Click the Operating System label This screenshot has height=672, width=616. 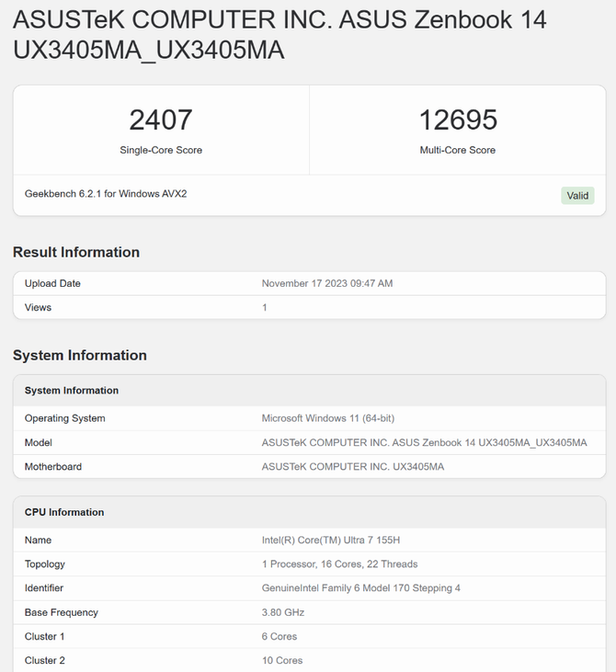click(64, 418)
